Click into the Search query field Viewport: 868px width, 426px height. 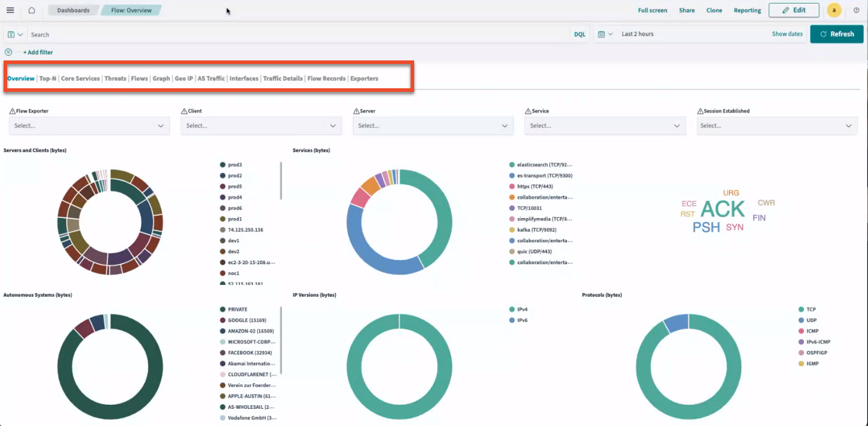[296, 34]
